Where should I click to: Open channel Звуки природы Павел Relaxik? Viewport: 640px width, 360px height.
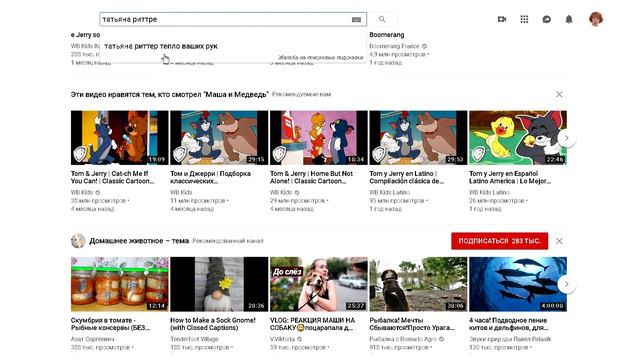[x=510, y=339]
